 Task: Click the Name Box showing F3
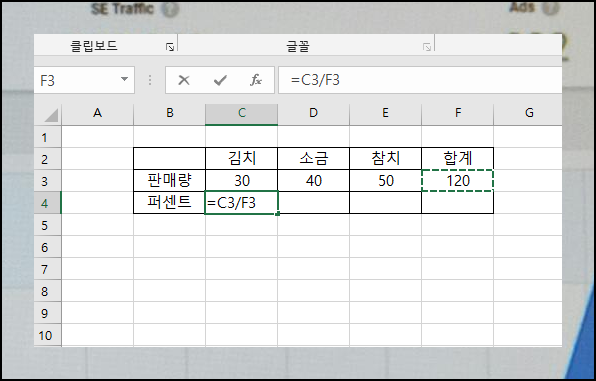click(x=84, y=80)
